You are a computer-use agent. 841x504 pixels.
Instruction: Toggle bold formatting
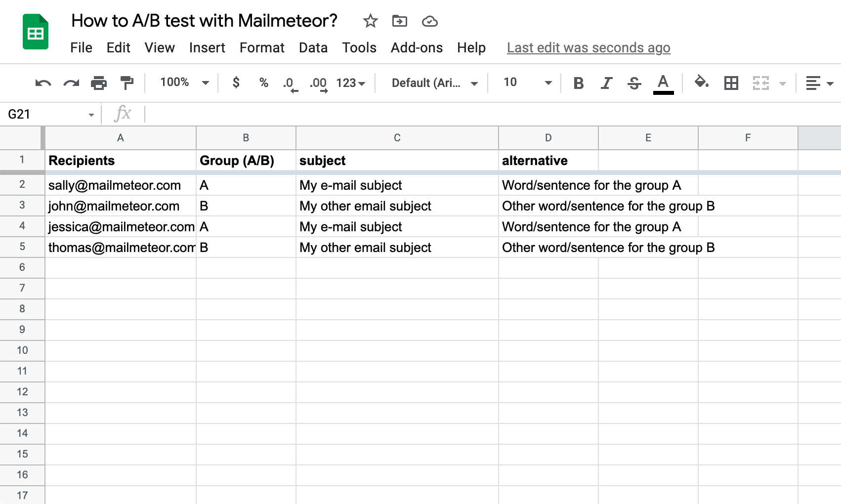[579, 83]
